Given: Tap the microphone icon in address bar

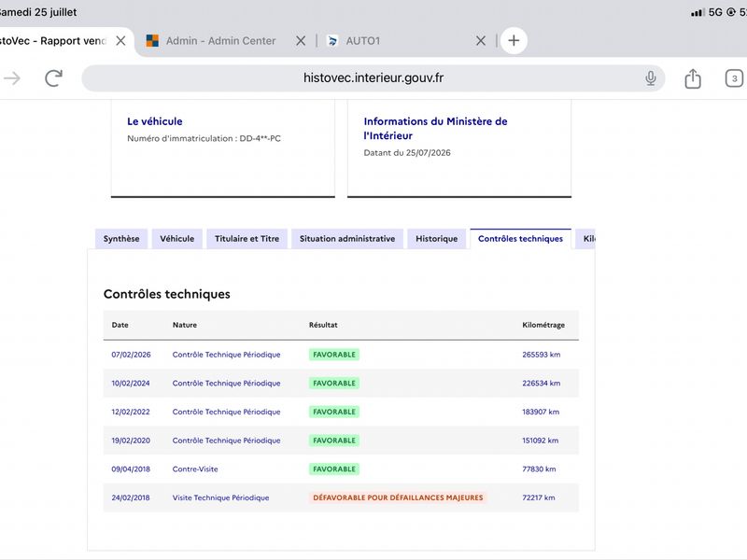Looking at the screenshot, I should [x=650, y=78].
